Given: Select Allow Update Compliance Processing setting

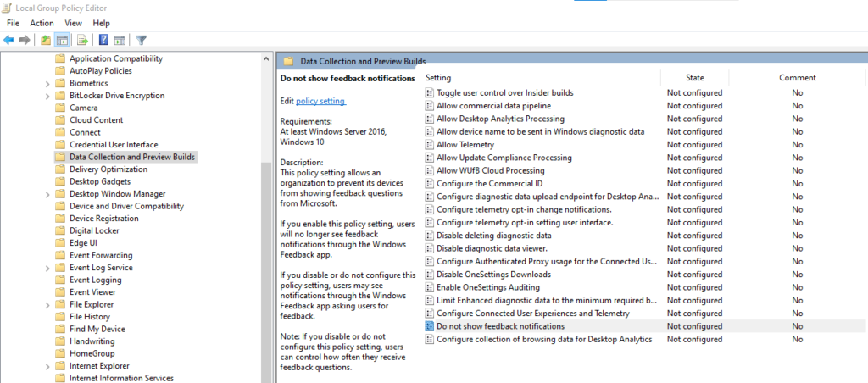Looking at the screenshot, I should (504, 158).
